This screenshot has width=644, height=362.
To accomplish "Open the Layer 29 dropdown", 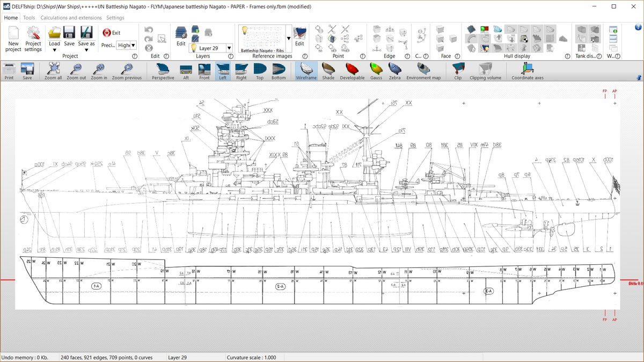I will point(229,48).
